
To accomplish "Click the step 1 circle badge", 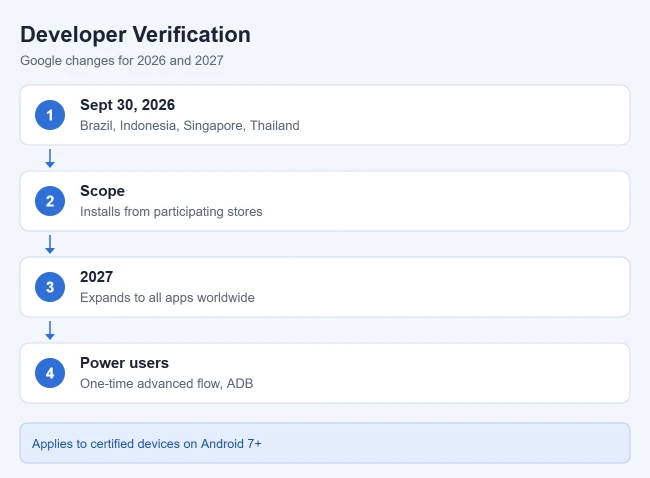I will coord(50,115).
